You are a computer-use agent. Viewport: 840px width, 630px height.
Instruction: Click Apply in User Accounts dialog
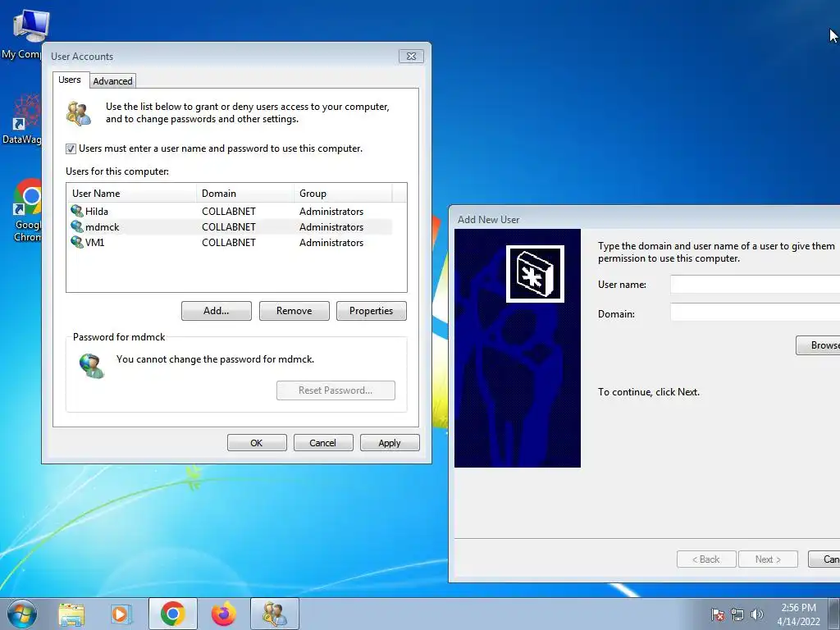click(390, 442)
